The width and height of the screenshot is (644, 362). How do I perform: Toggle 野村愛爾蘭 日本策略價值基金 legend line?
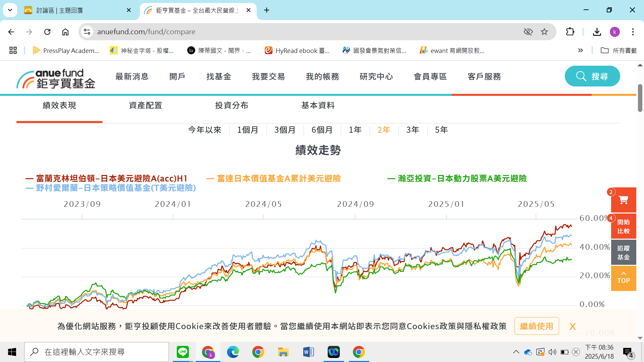[111, 188]
